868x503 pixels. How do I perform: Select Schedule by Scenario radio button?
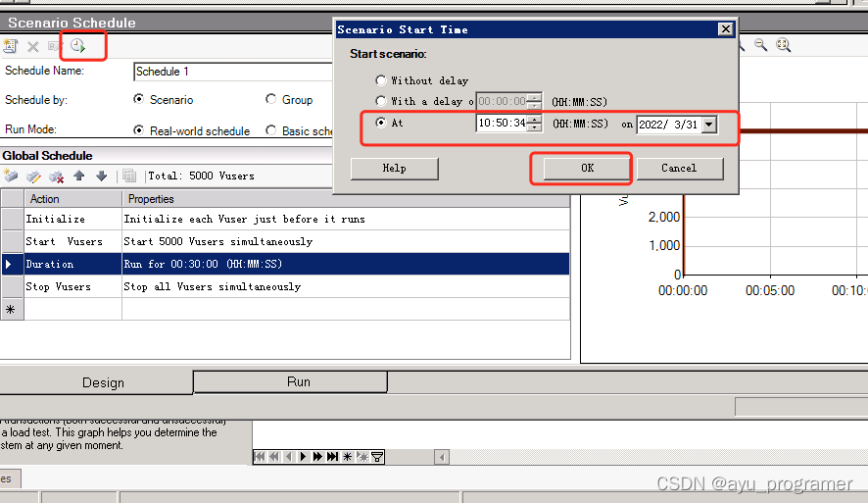138,99
